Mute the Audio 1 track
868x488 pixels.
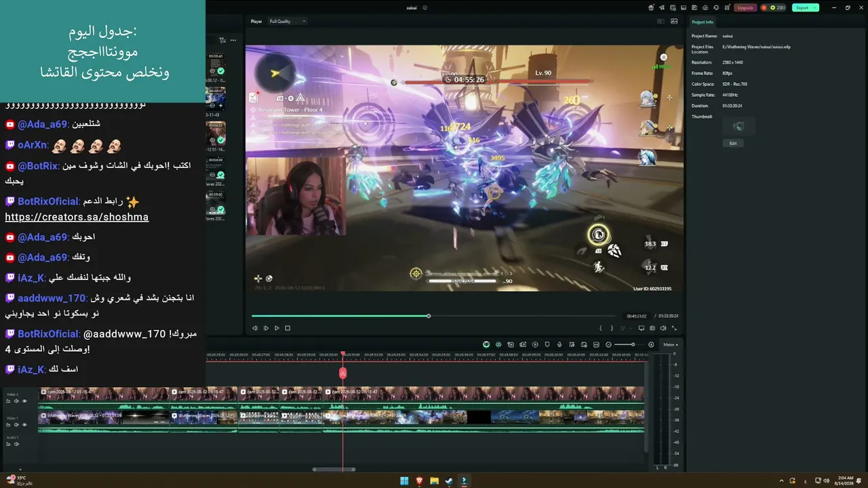pyautogui.click(x=16, y=444)
